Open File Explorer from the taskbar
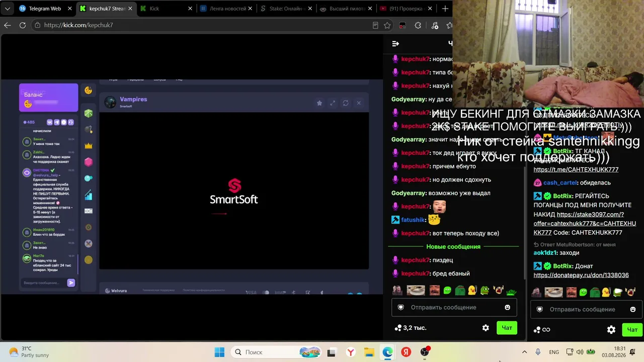 [369, 352]
